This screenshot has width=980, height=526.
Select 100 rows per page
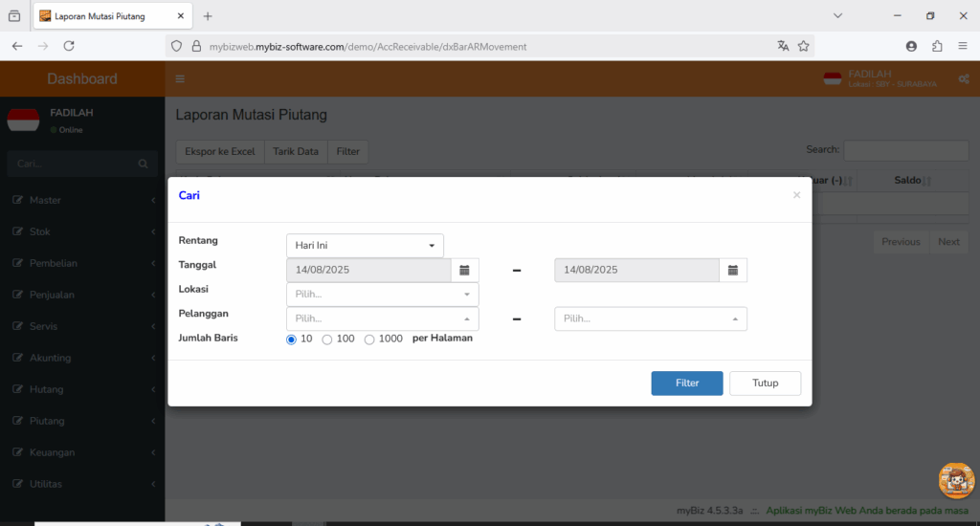pyautogui.click(x=327, y=340)
